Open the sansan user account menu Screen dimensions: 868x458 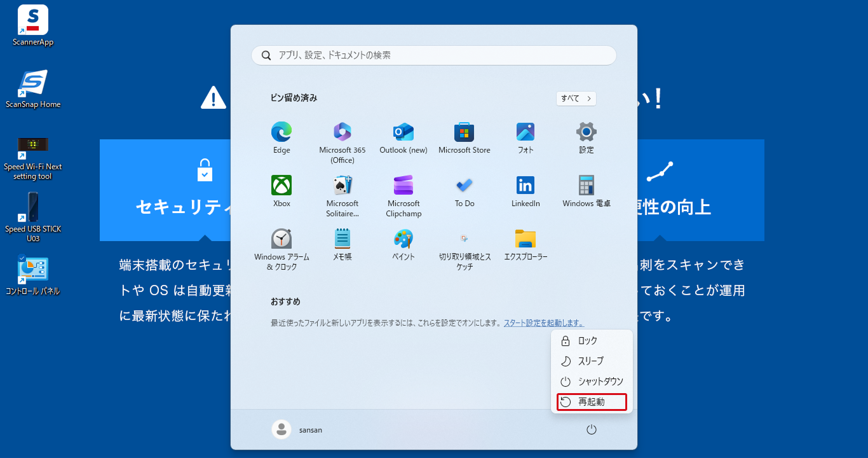(297, 430)
